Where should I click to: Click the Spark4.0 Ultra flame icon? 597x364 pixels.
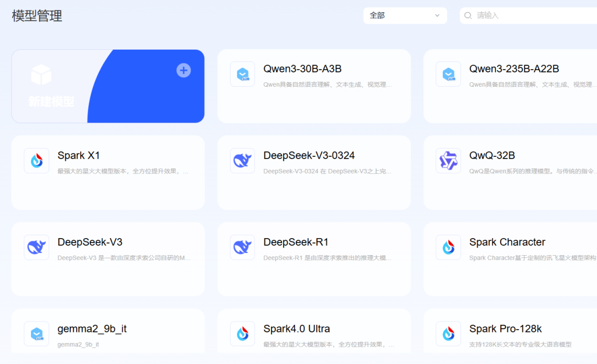point(243,334)
